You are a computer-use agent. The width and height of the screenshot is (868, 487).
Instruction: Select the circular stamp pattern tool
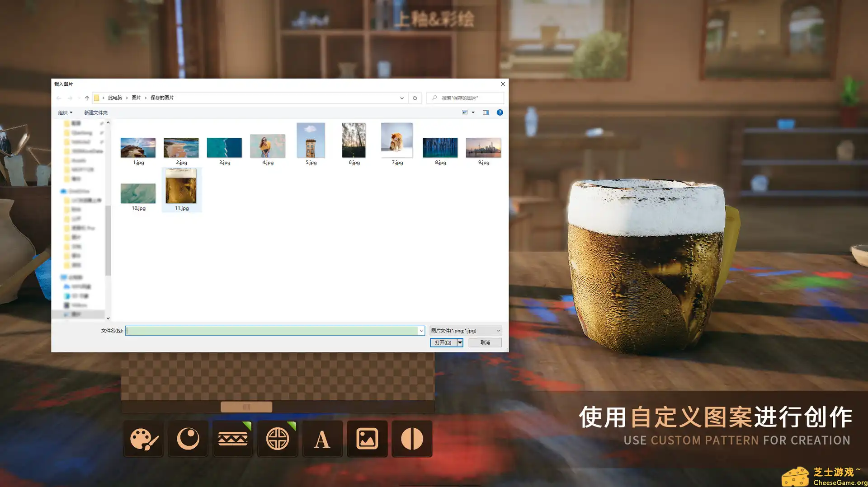(277, 438)
